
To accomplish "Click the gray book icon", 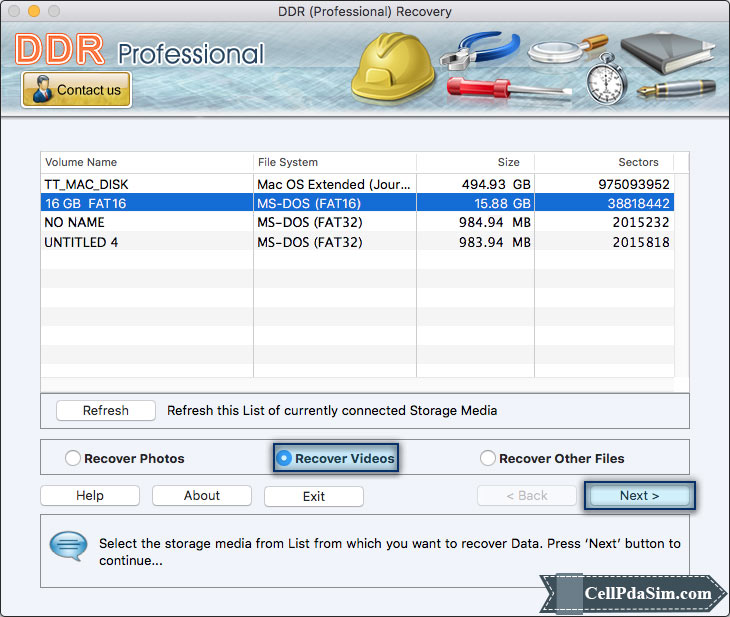I will (667, 53).
